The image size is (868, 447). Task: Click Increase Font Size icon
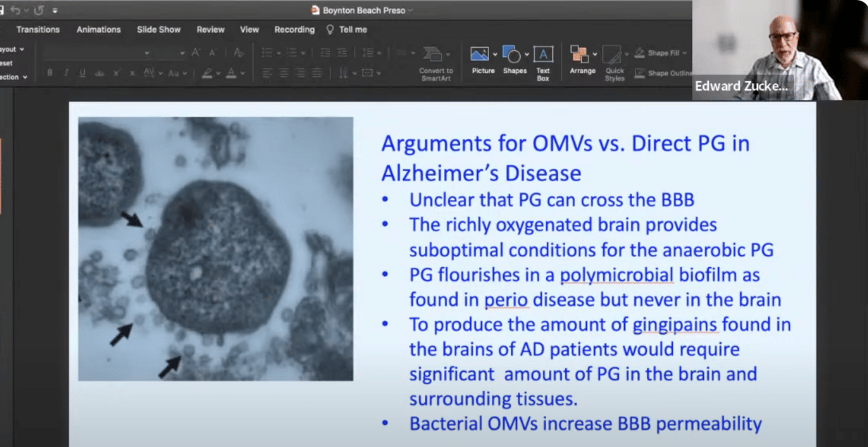coord(196,52)
